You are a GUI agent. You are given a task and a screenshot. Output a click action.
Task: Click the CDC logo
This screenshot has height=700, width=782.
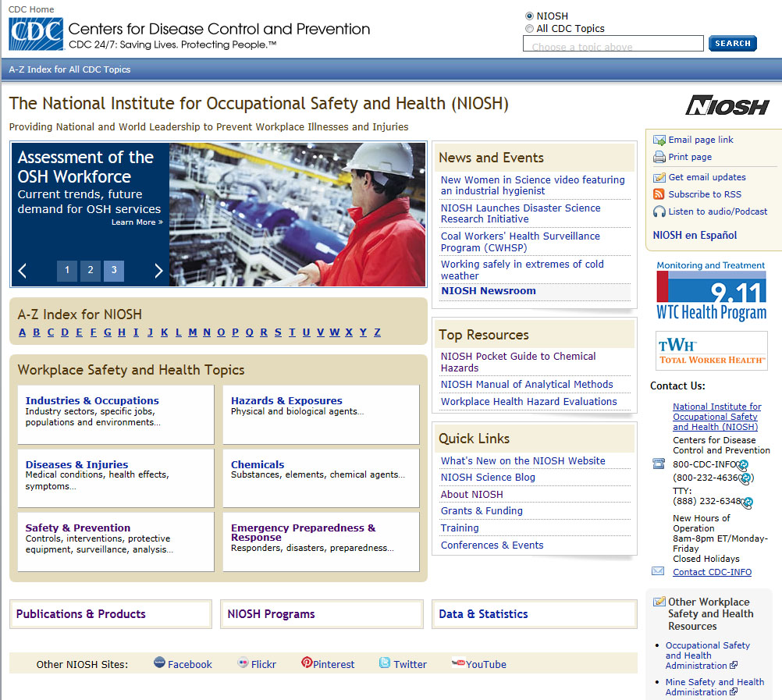point(36,34)
